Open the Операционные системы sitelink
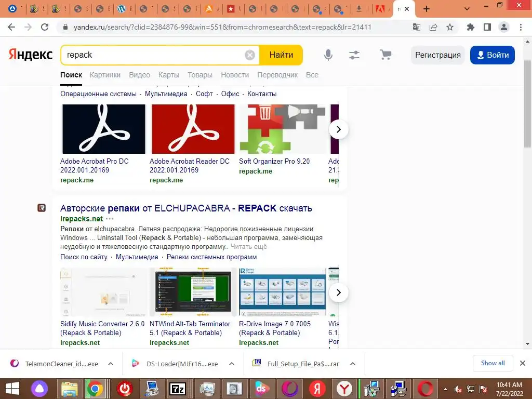Screen dimensions: 532x399 pyautogui.click(x=98, y=94)
